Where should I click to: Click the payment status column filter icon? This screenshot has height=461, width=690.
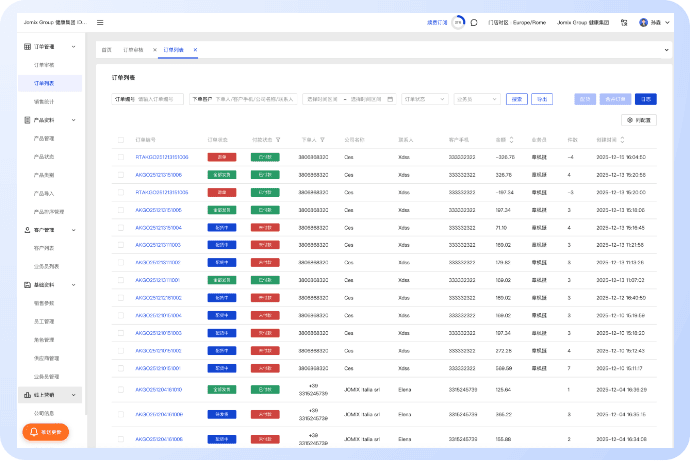278,139
